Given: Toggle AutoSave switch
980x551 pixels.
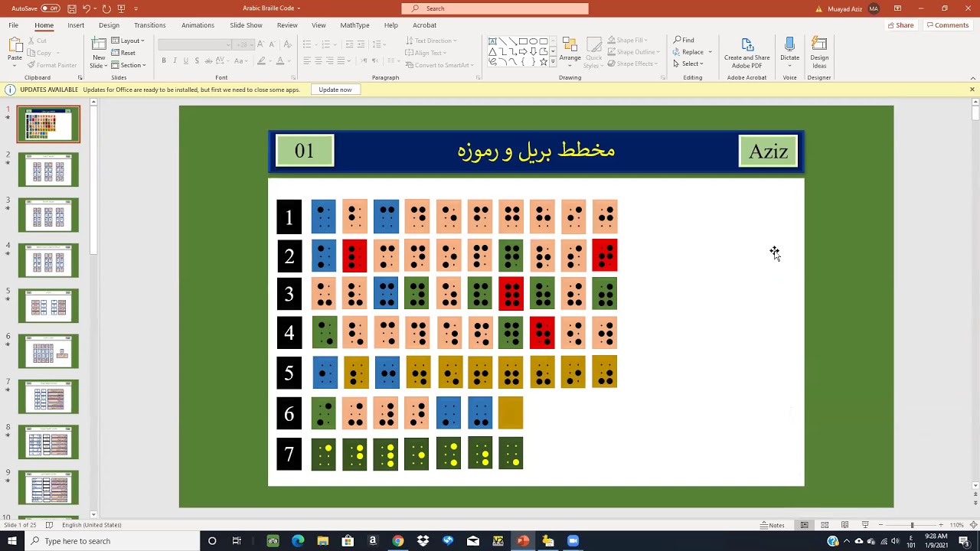Looking at the screenshot, I should tap(51, 8).
